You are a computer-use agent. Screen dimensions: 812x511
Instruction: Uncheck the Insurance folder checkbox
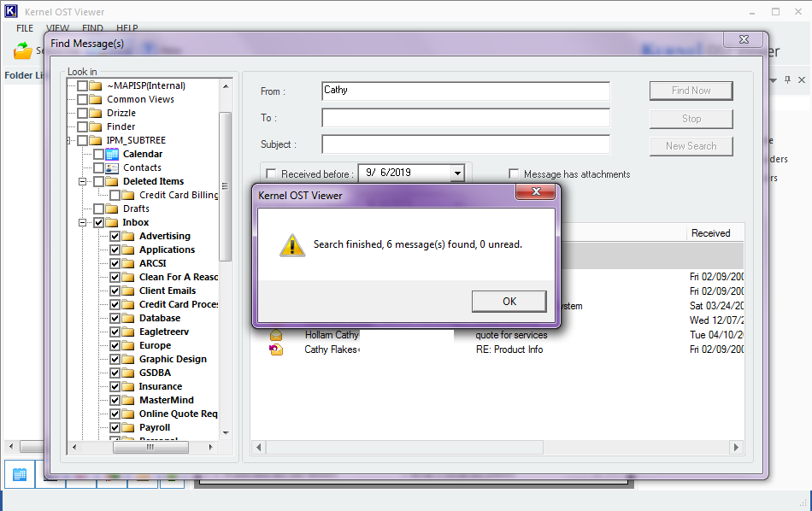115,387
